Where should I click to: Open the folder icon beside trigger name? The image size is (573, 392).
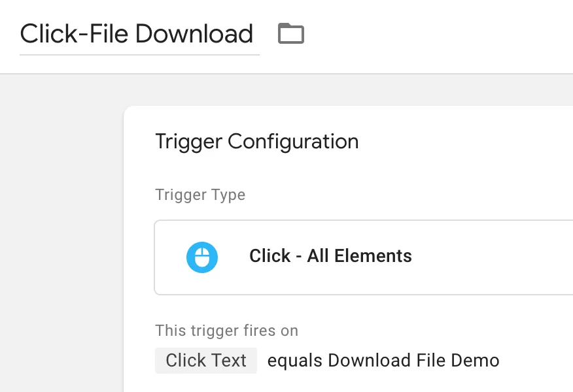[291, 33]
